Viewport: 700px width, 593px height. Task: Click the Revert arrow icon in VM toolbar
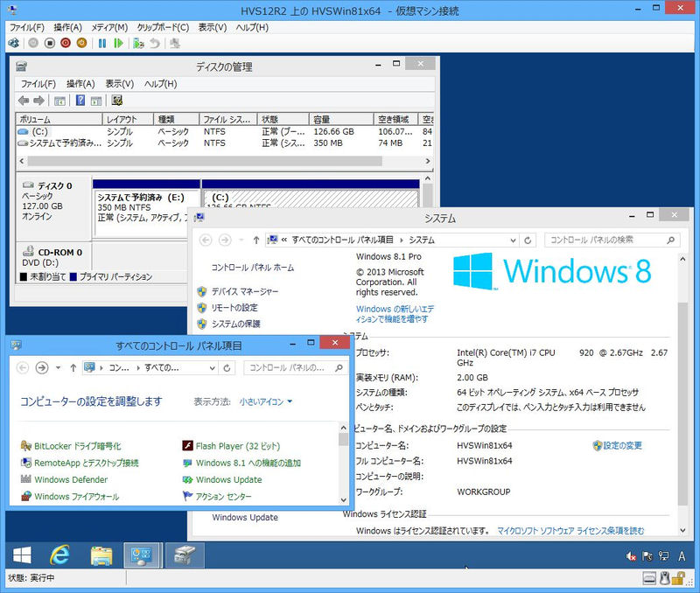pyautogui.click(x=155, y=43)
